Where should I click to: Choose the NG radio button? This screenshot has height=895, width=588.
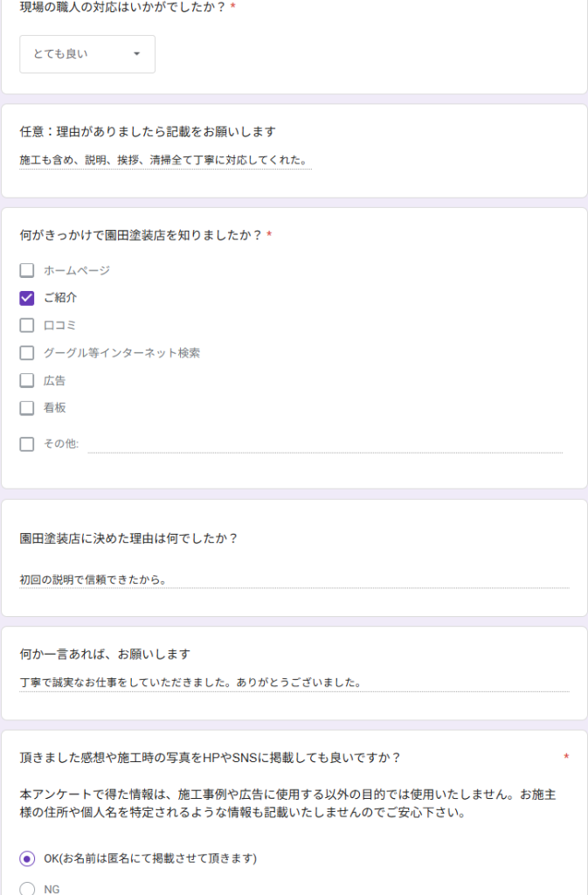[27, 888]
